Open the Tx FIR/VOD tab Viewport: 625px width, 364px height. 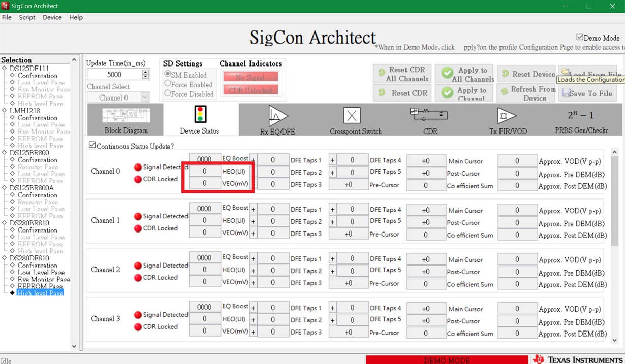point(508,120)
